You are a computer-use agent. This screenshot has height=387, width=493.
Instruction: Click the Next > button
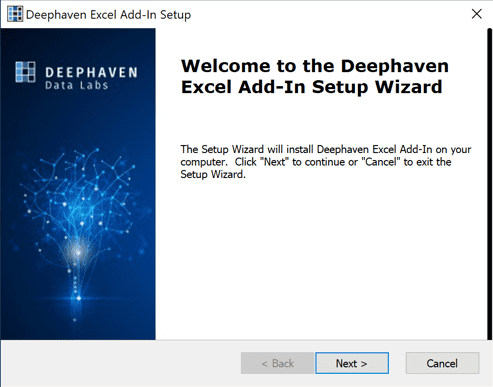point(352,363)
